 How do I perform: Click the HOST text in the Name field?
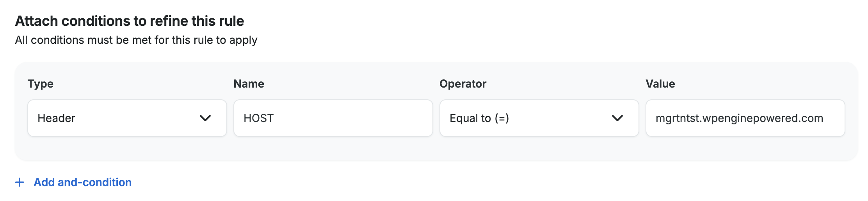(x=258, y=118)
